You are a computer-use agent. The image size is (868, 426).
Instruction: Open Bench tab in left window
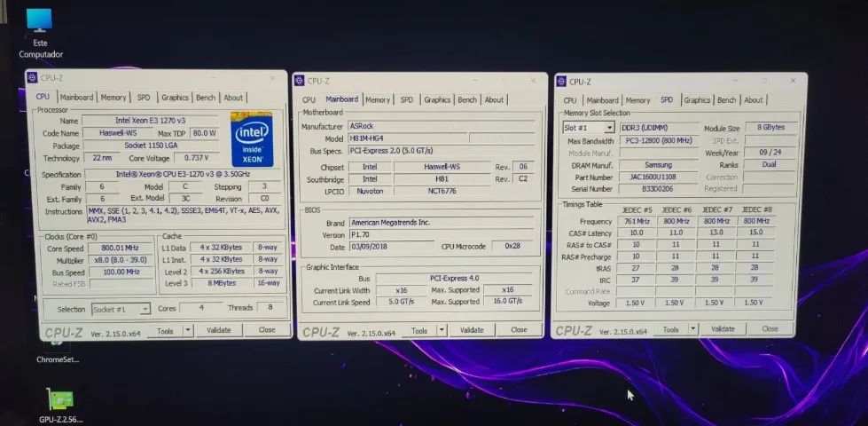click(206, 98)
